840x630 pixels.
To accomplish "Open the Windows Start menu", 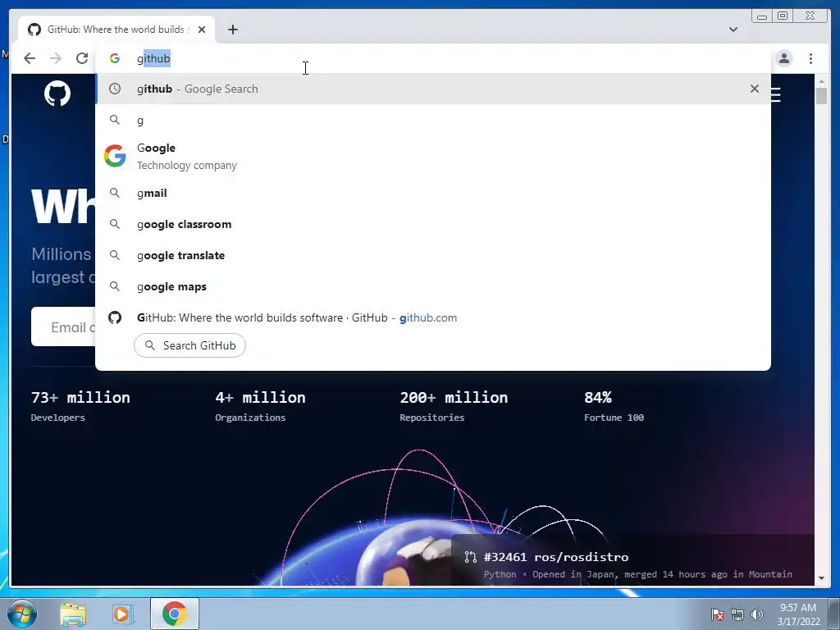I will pos(21,614).
